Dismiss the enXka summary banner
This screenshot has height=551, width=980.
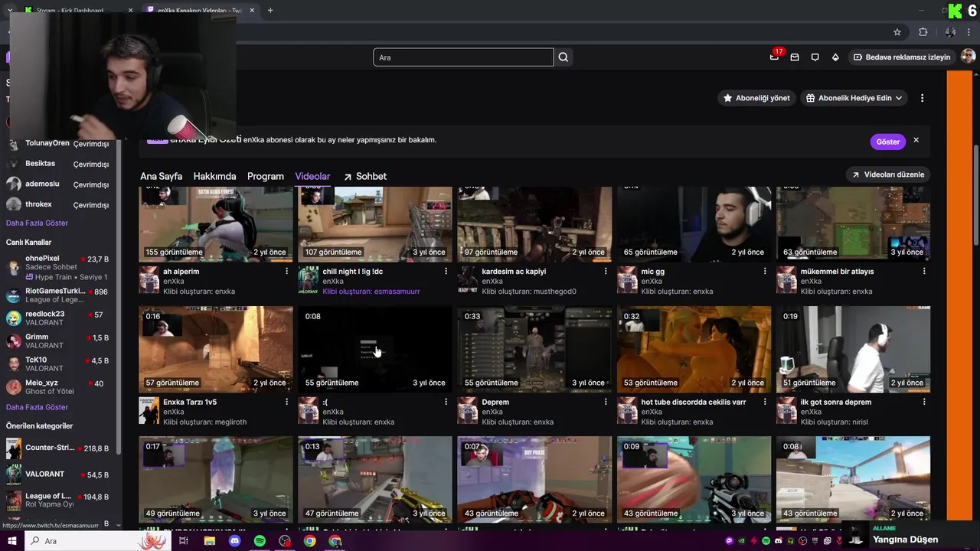point(916,141)
